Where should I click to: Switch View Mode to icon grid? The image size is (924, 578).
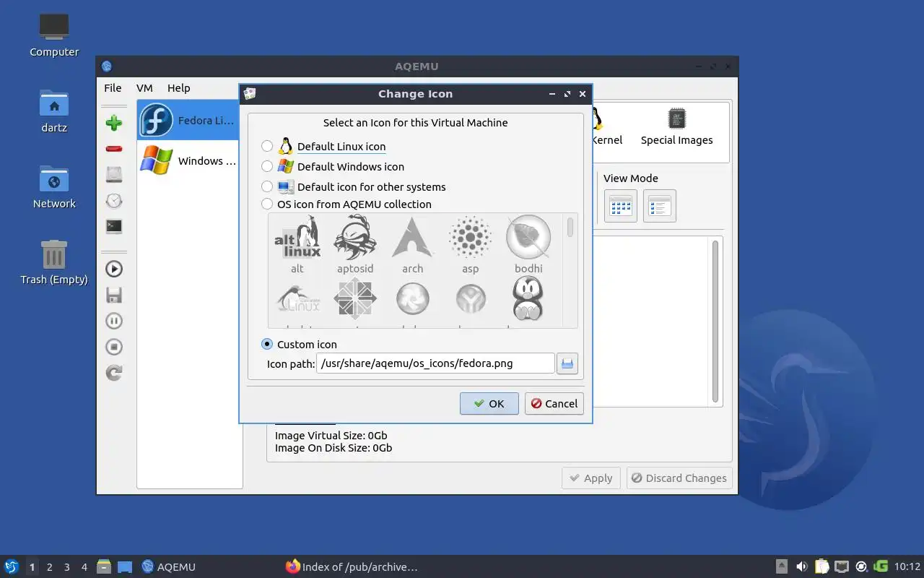pyautogui.click(x=621, y=206)
